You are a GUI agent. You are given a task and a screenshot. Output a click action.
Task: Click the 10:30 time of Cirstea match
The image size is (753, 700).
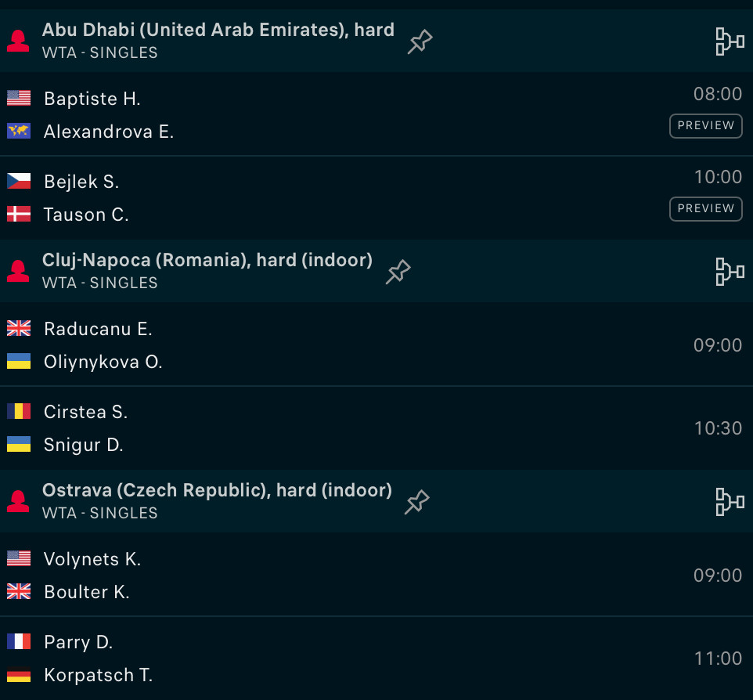click(x=719, y=428)
